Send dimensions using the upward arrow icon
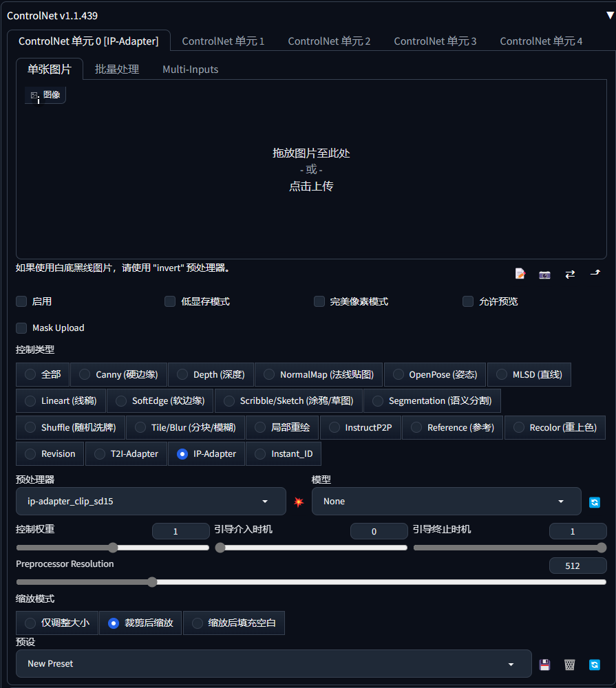 click(x=595, y=274)
